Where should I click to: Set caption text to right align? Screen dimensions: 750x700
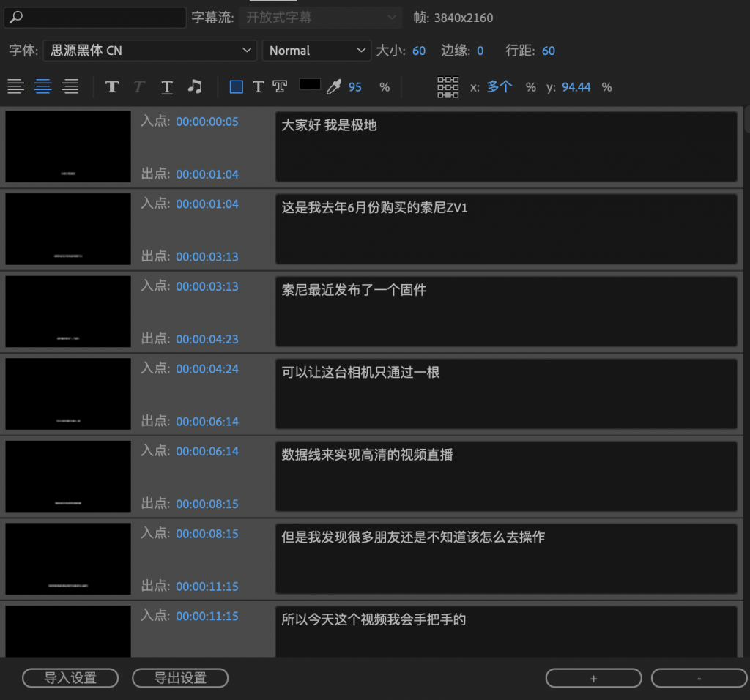70,87
